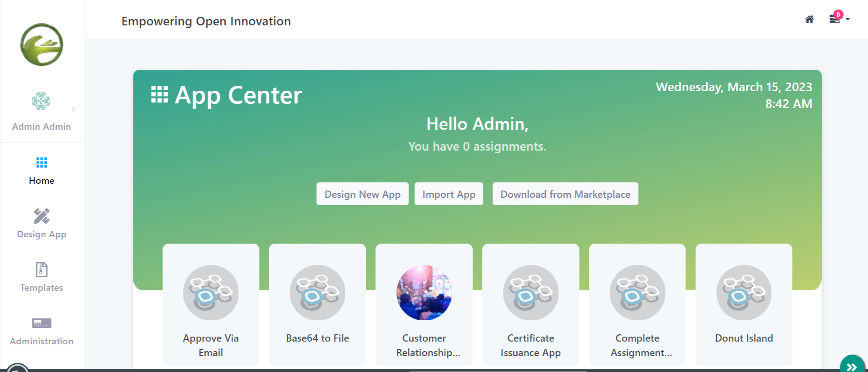The height and width of the screenshot is (372, 868).
Task: Click the Templates file icon
Action: pos(41,269)
